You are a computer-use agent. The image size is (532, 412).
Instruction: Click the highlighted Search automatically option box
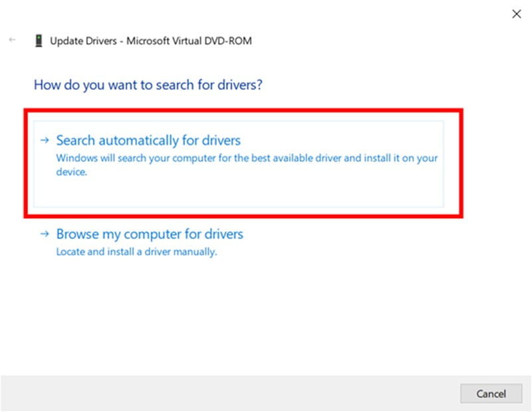coord(239,160)
